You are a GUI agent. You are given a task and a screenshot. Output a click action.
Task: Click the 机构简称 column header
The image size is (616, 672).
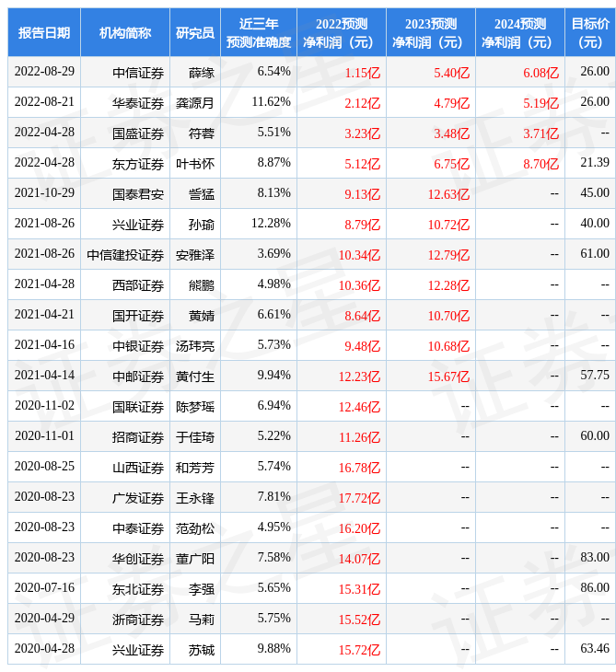click(125, 32)
